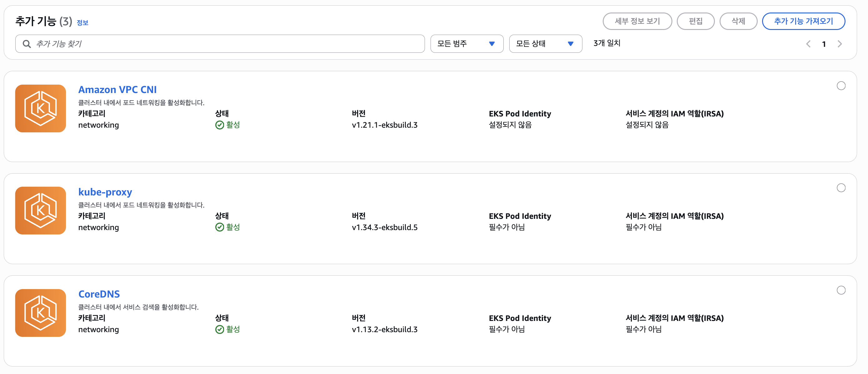Click the active status checkmark for kube-proxy
Viewport: 868px width, 374px height.
coord(219,227)
